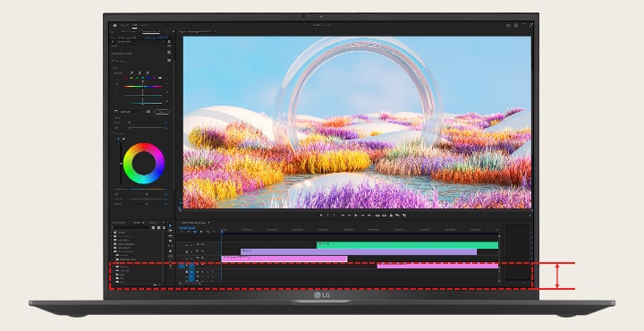The height and width of the screenshot is (331, 644).
Task: Select the red color swatch in curves row
Action: tap(125, 78)
